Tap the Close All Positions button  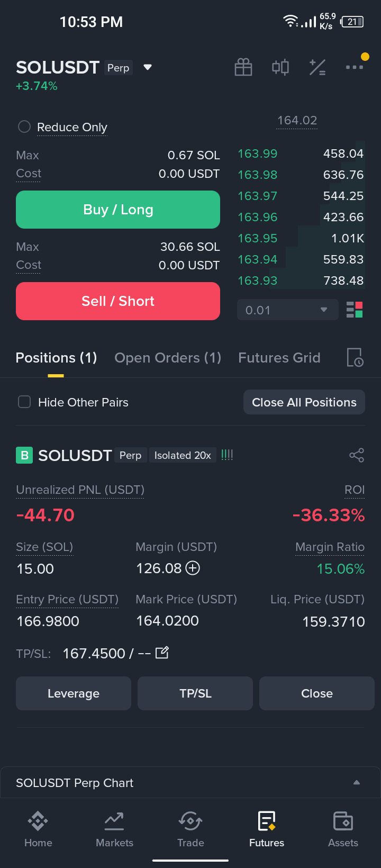tap(304, 402)
